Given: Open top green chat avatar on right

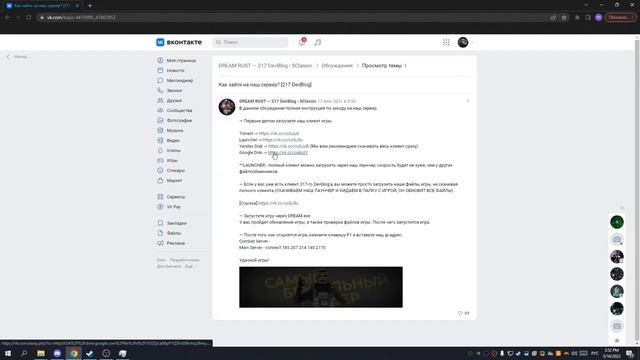Looking at the screenshot, I should tap(617, 222).
